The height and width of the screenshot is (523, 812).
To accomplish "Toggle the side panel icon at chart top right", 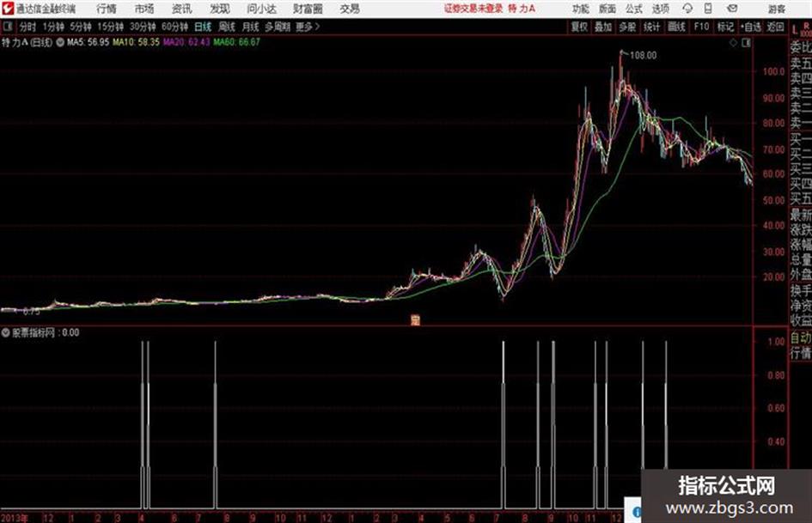I will pyautogui.click(x=746, y=43).
